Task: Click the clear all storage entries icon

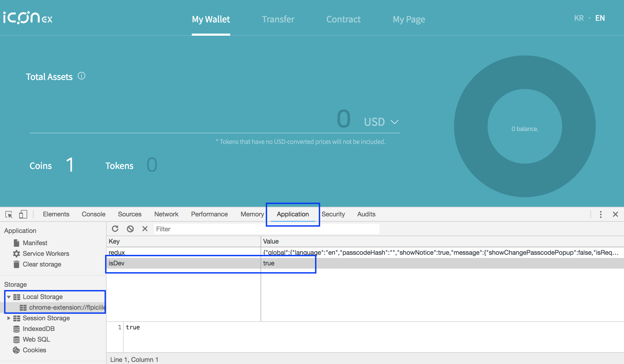Action: pos(130,229)
